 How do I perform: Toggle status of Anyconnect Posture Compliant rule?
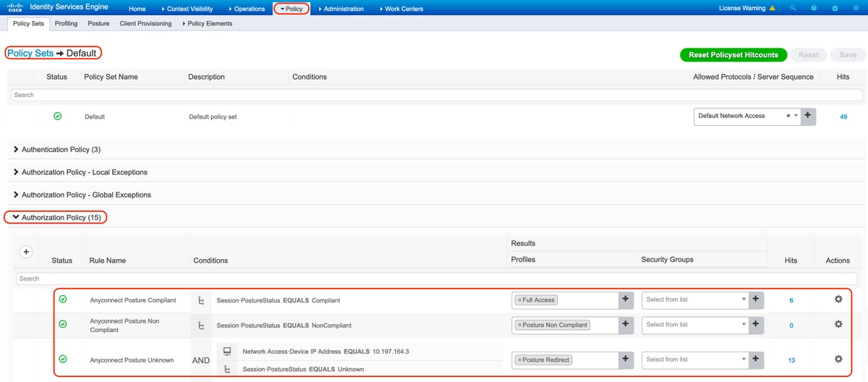coord(63,299)
